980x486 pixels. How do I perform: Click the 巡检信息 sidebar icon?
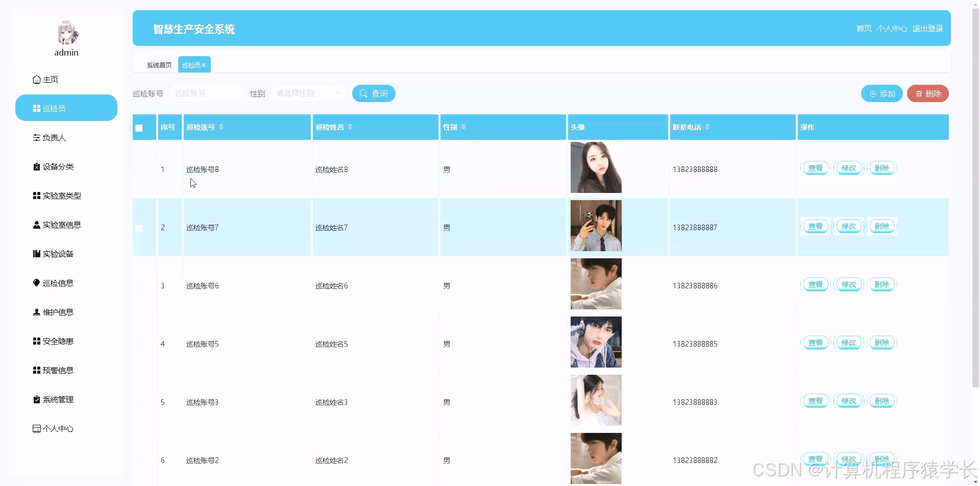(36, 283)
